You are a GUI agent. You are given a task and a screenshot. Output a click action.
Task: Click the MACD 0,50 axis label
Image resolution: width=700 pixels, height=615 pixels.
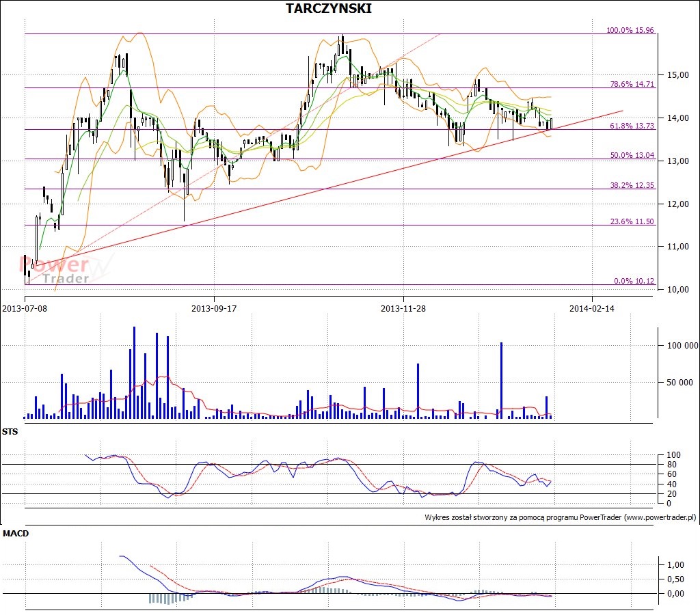point(675,579)
